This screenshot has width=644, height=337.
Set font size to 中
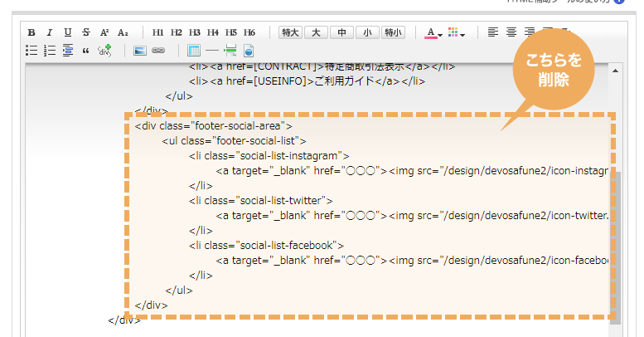341,32
